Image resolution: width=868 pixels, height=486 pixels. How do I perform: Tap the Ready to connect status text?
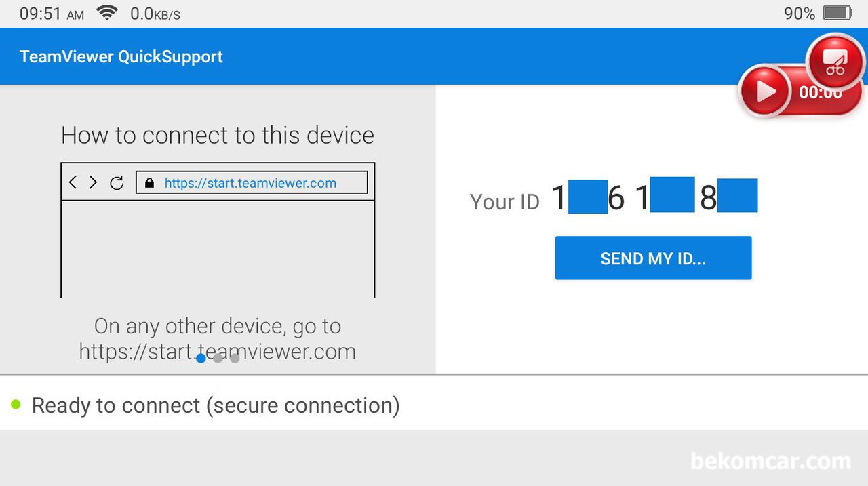tap(216, 405)
